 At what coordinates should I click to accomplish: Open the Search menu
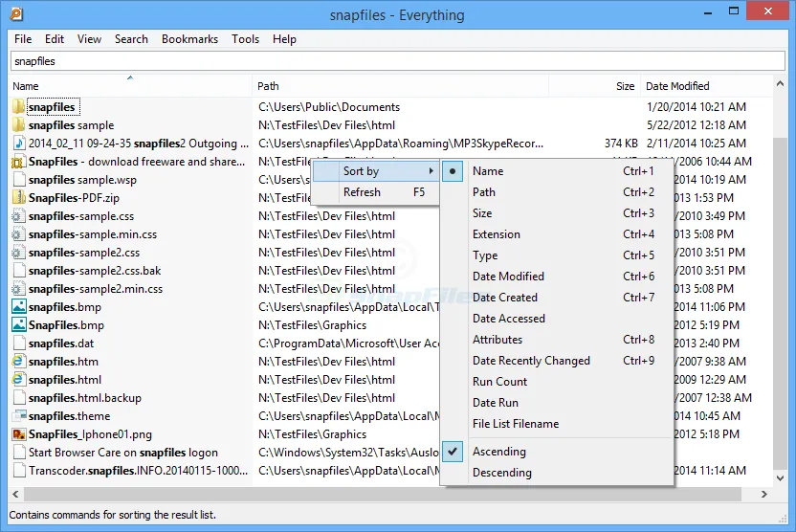(x=131, y=39)
